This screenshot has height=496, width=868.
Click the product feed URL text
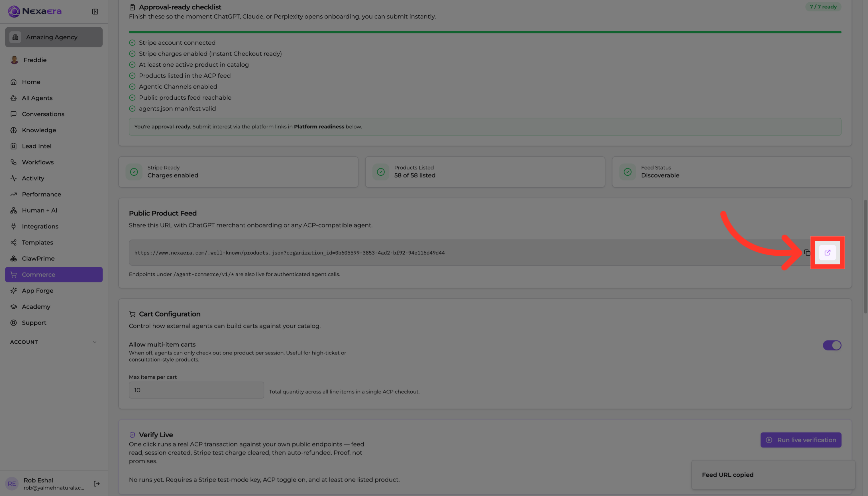point(290,253)
